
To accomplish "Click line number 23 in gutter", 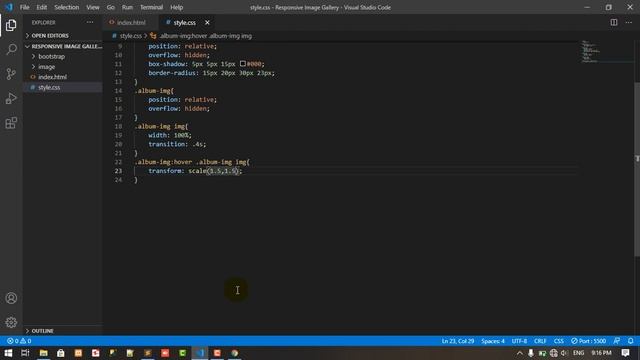I will click(x=118, y=171).
